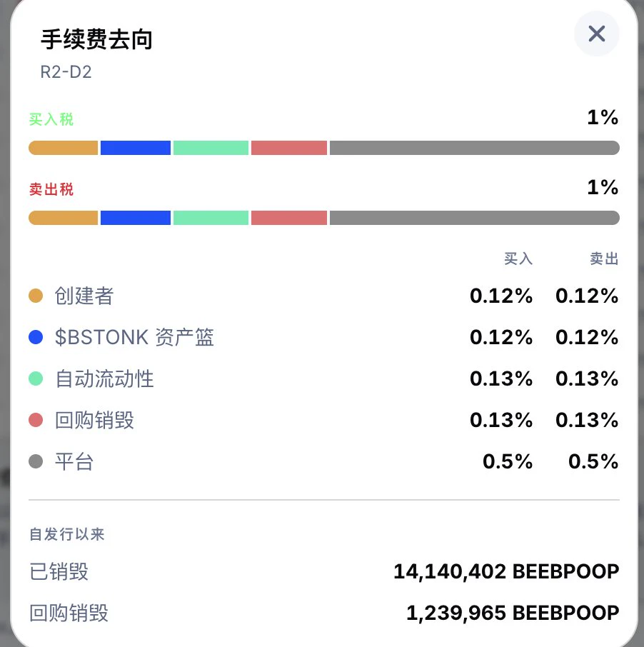This screenshot has width=644, height=647.
Task: Click the red buyback burn legend dot
Action: (x=36, y=420)
